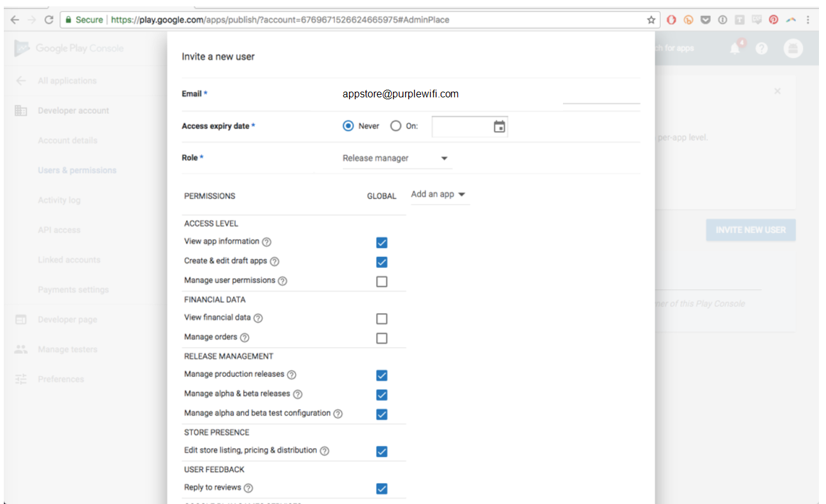
Task: Click help icon beside Reply to reviews
Action: pyautogui.click(x=248, y=488)
